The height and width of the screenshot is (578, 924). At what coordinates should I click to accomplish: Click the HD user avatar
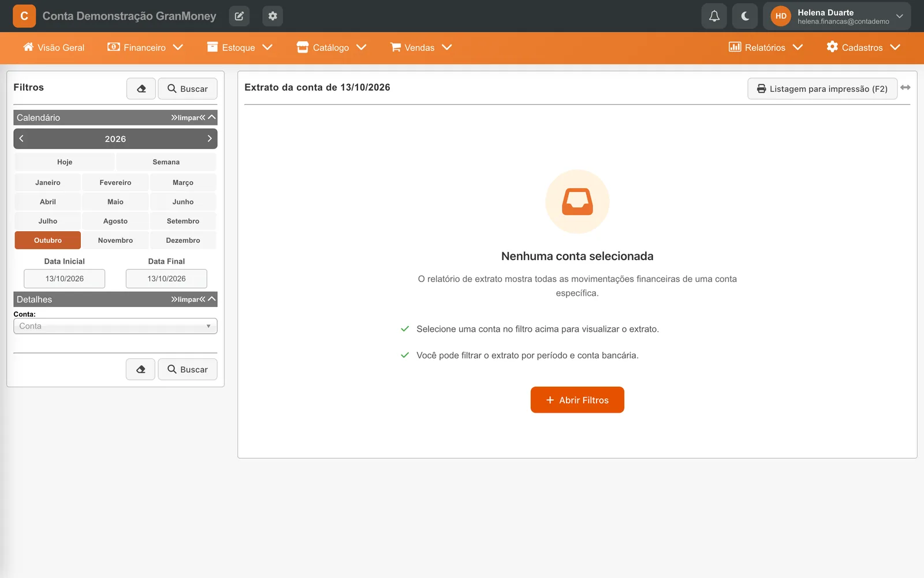coord(781,16)
